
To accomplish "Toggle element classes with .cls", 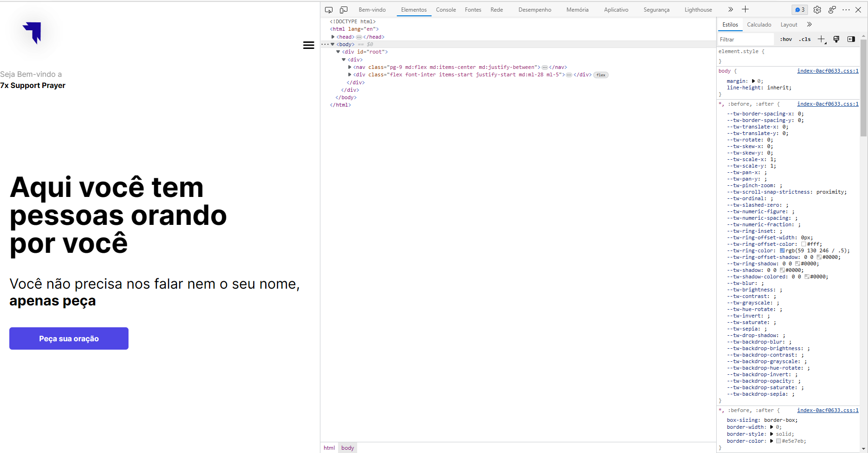I will pyautogui.click(x=804, y=39).
